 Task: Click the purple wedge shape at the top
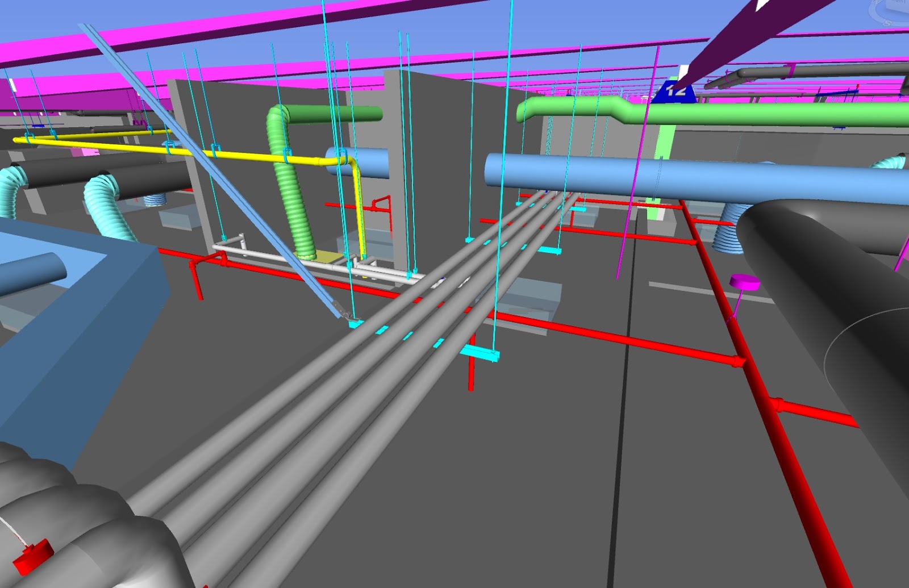pos(739,34)
